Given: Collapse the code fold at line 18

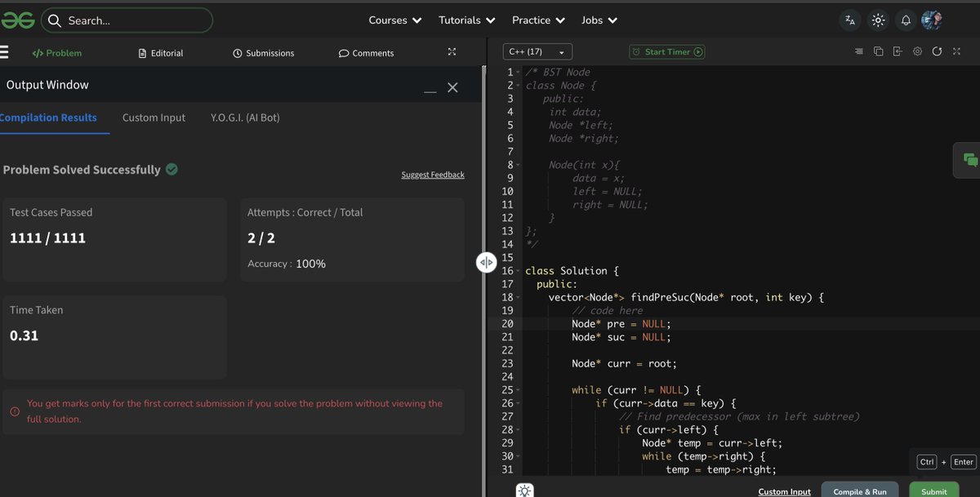Looking at the screenshot, I should pyautogui.click(x=518, y=297).
